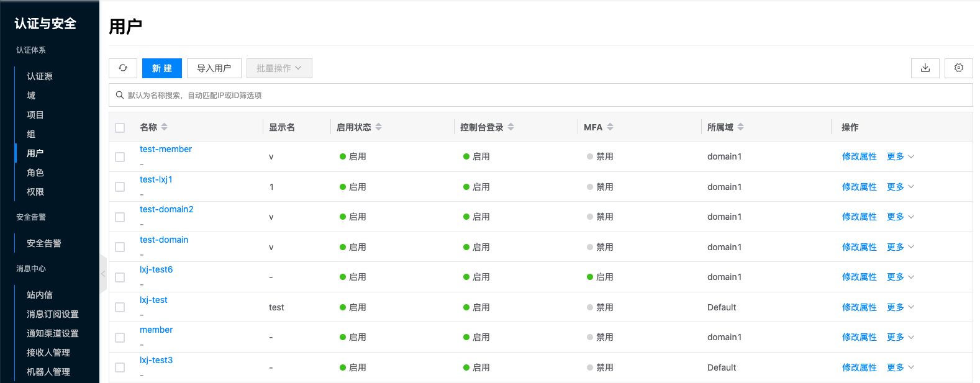This screenshot has width=980, height=383.
Task: Click the refresh icon button
Action: pos(123,68)
